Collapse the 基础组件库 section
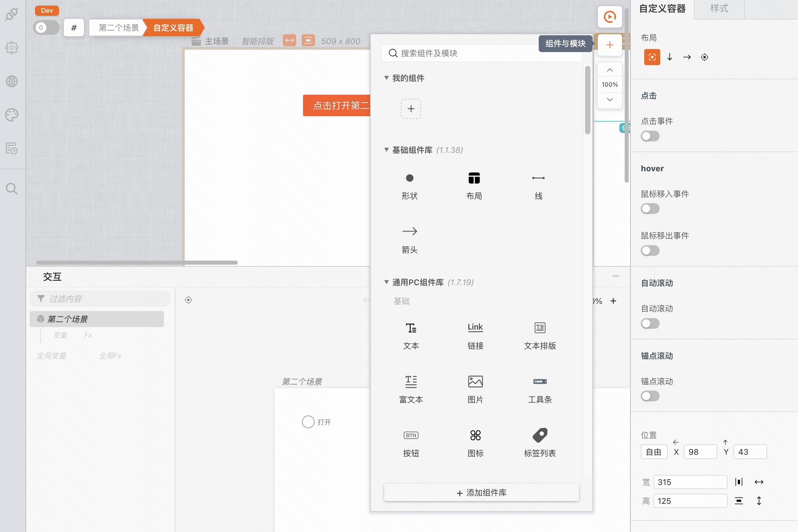This screenshot has height=532, width=798. coord(387,150)
